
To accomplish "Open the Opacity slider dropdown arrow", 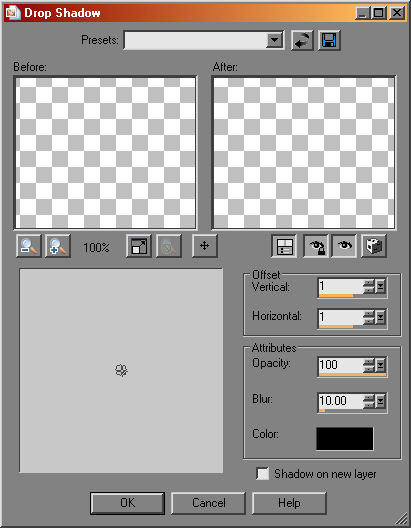I will [x=381, y=365].
